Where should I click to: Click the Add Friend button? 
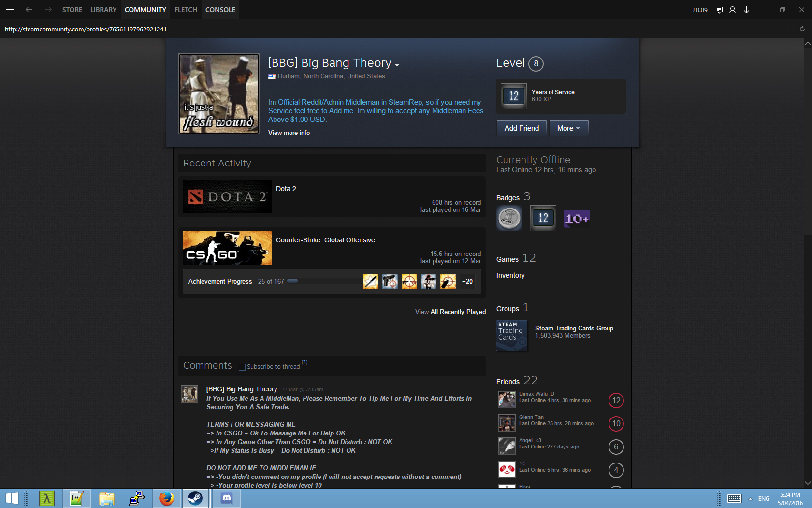click(522, 128)
